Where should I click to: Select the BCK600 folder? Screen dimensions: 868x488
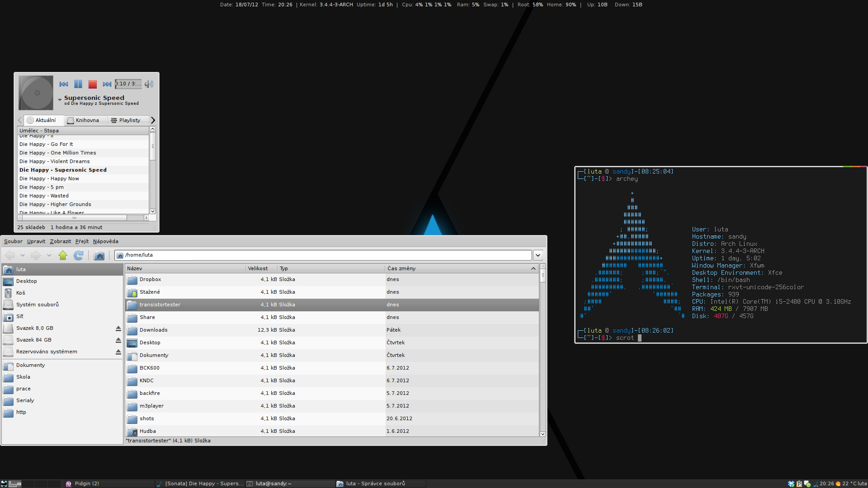[332, 368]
